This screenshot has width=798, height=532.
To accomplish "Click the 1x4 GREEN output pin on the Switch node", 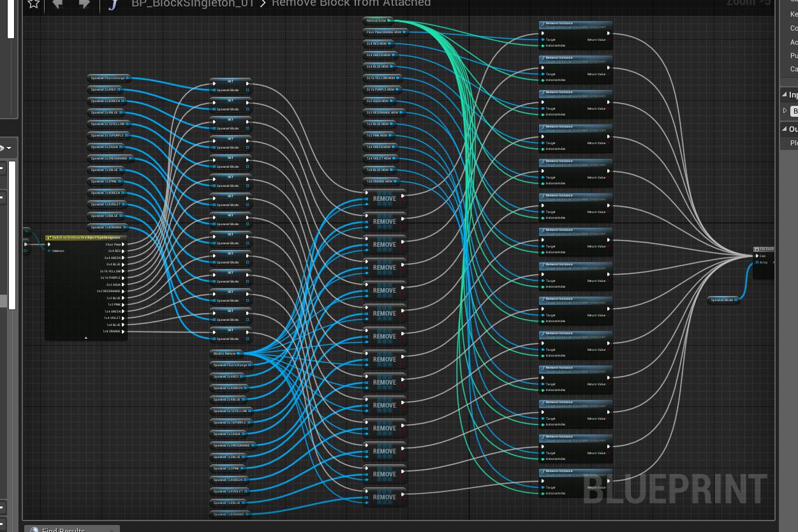I will 123,311.
